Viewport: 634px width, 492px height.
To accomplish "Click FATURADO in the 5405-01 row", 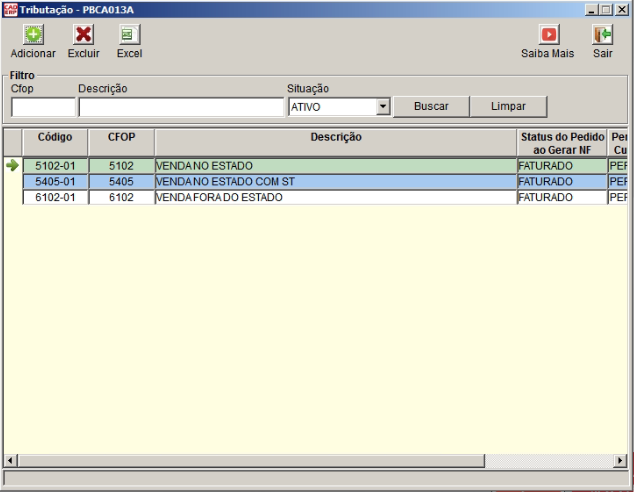I will (562, 182).
